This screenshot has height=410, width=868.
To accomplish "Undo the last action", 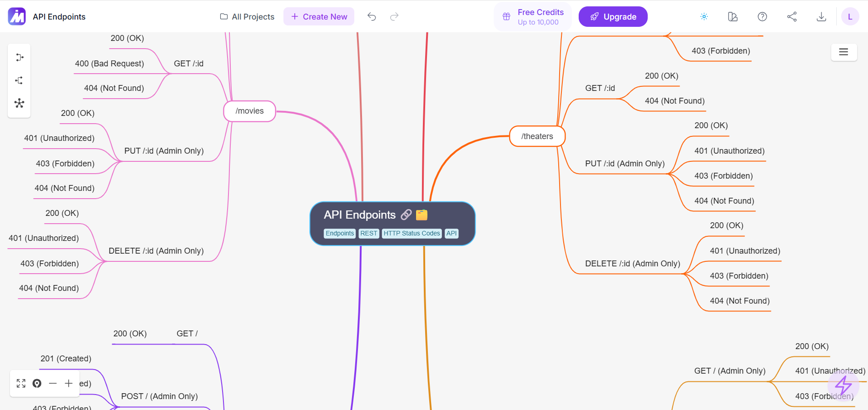I will pyautogui.click(x=372, y=17).
